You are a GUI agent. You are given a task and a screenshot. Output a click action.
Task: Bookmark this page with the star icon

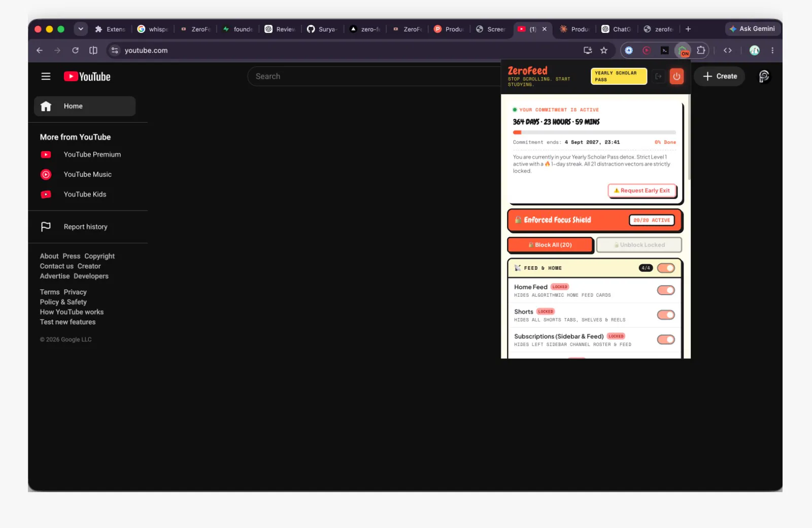[604, 50]
